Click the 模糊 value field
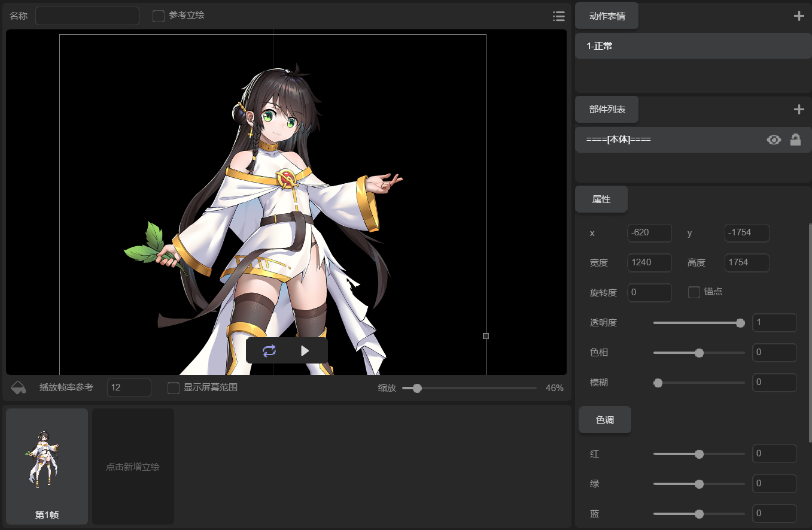The image size is (812, 530). [774, 383]
